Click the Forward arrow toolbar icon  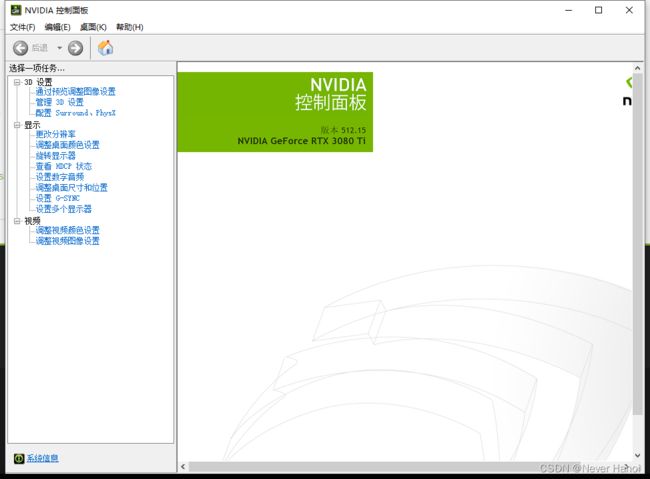(x=75, y=48)
